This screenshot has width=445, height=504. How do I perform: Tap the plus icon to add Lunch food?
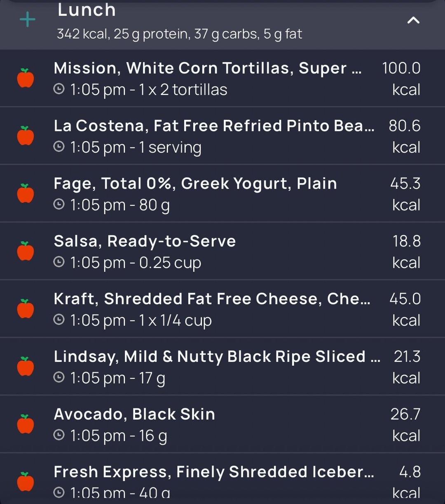(x=28, y=20)
